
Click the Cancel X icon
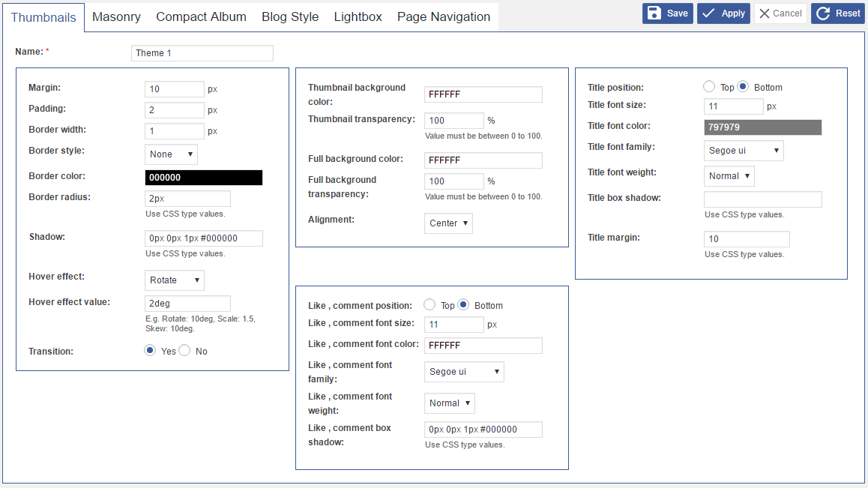point(765,13)
